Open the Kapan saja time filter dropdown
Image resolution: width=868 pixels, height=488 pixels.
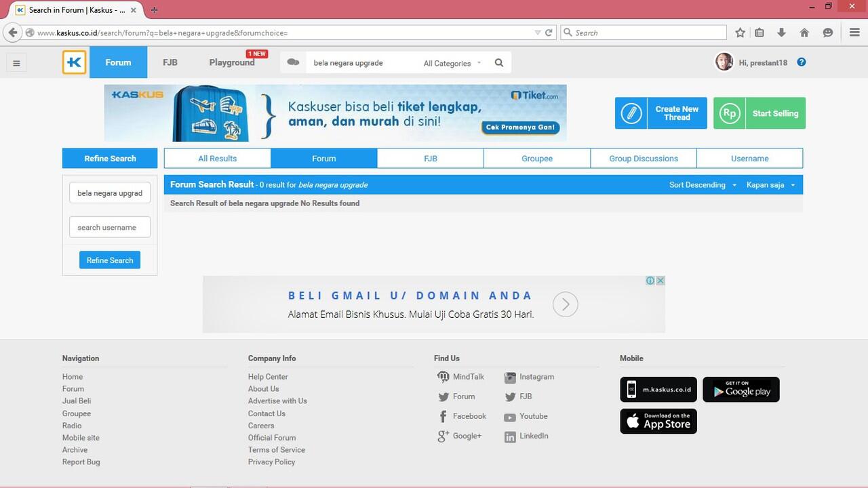coord(771,185)
